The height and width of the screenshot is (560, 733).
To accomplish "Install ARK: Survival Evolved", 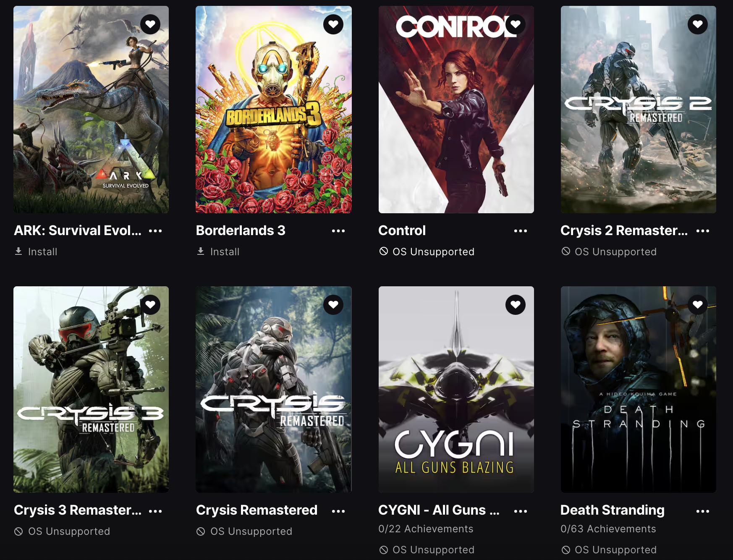I will pos(36,251).
